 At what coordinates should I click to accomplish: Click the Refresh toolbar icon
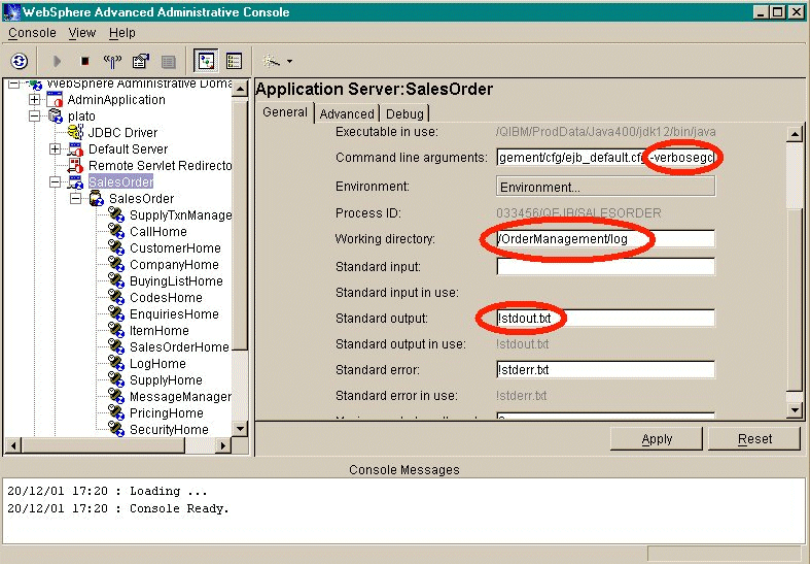19,61
